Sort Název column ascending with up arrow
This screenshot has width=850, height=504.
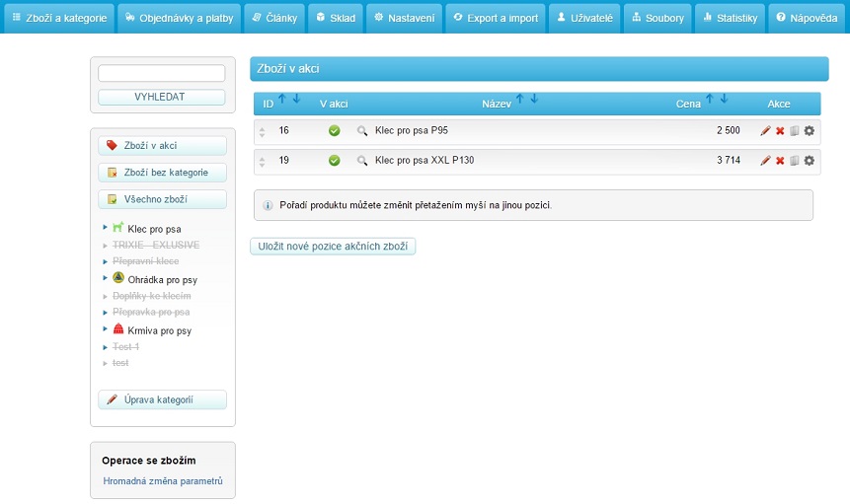click(520, 99)
